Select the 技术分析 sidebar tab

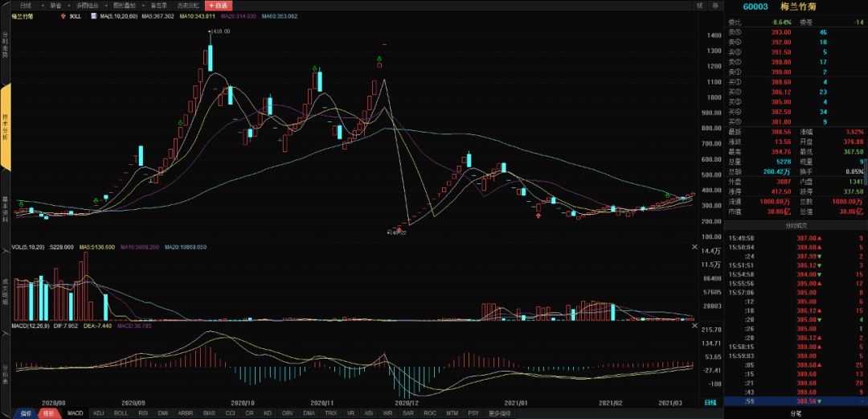click(5, 126)
